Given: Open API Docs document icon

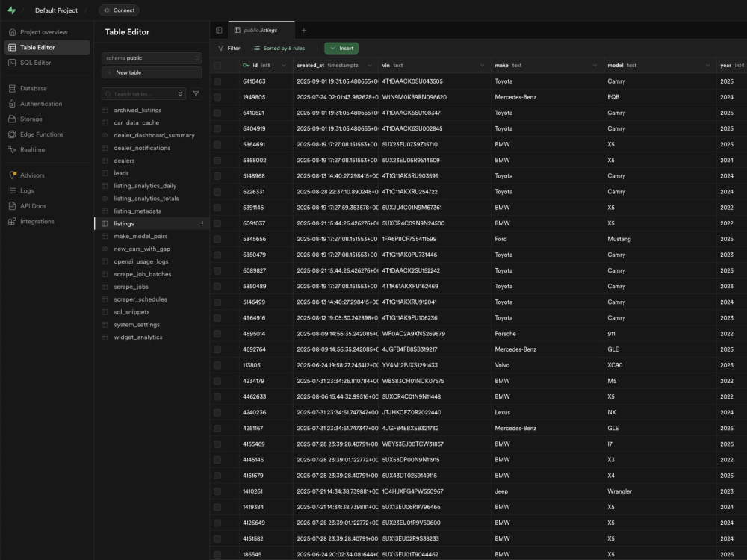Looking at the screenshot, I should pos(13,206).
